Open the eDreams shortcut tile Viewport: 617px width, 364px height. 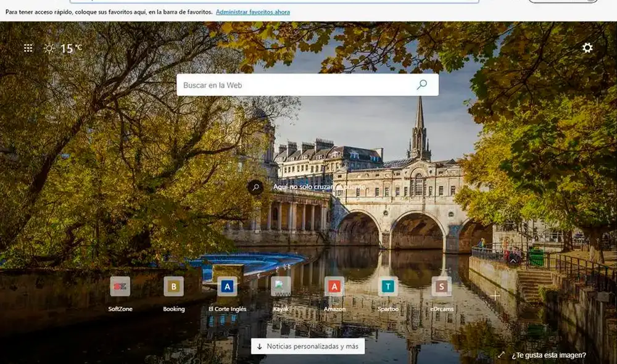point(441,286)
